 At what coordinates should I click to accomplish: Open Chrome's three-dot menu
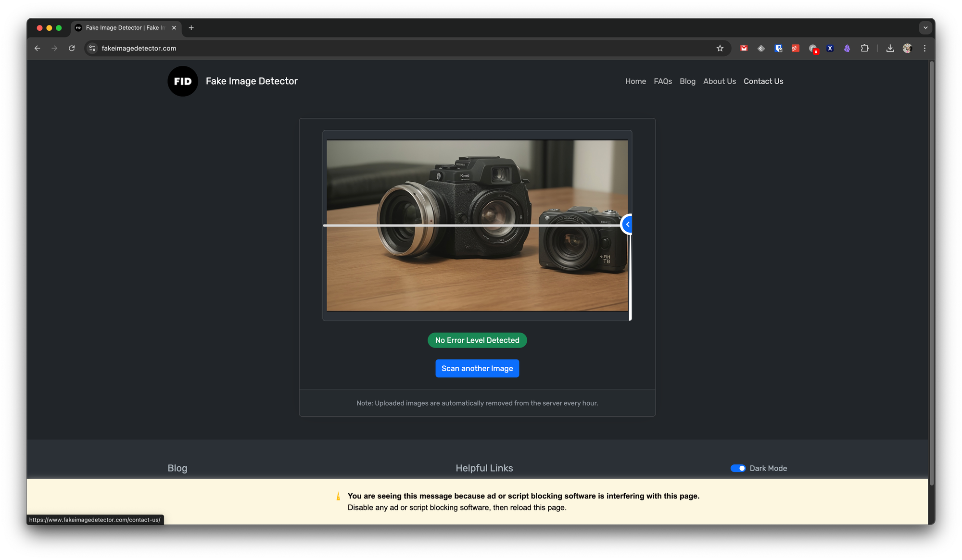(x=924, y=48)
